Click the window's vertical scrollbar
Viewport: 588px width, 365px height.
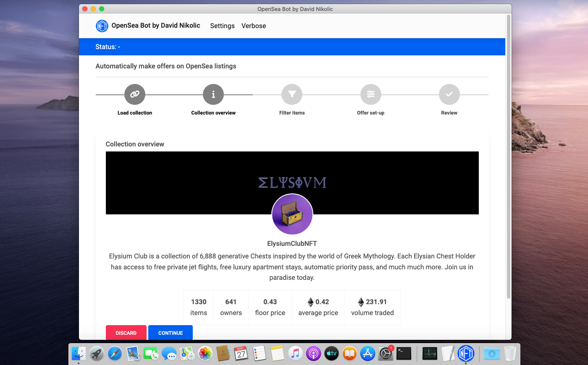[509, 156]
